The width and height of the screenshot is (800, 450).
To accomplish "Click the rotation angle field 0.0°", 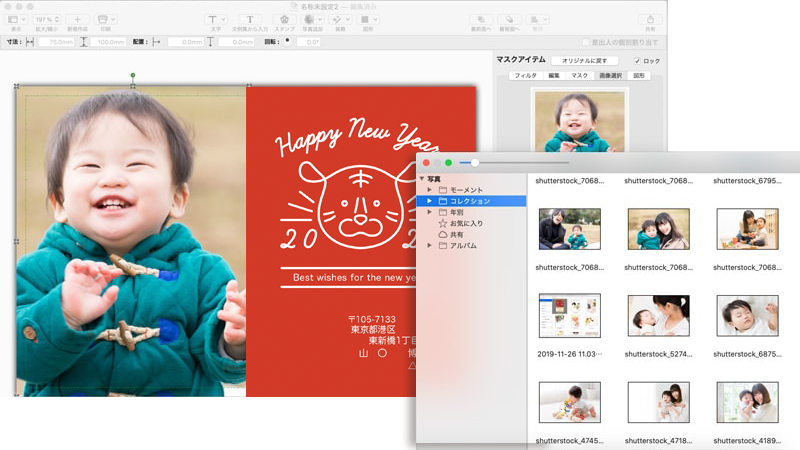I will pos(308,42).
